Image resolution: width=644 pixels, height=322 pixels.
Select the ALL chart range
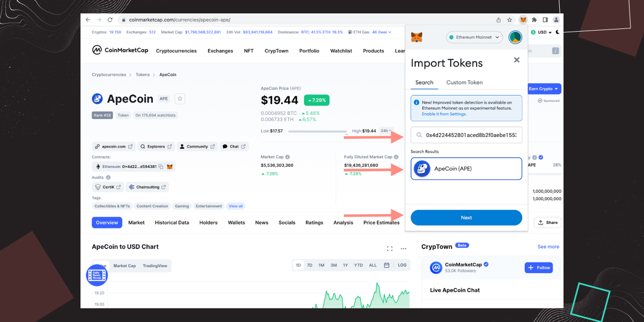click(373, 265)
